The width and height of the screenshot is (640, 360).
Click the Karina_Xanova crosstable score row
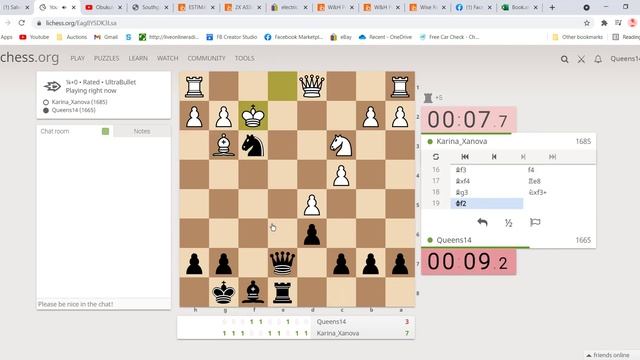pyautogui.click(x=296, y=333)
